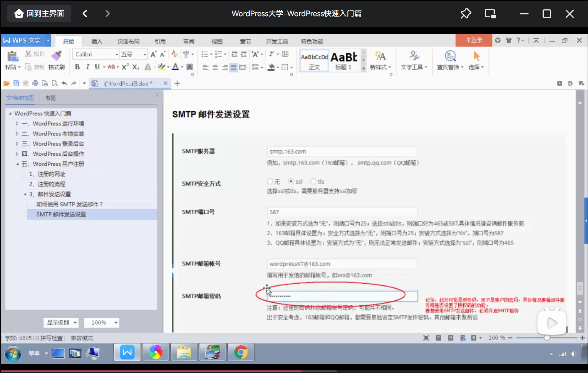588x373 pixels.
Task: Click the zoom slider handle in status bar
Action: [x=547, y=338]
